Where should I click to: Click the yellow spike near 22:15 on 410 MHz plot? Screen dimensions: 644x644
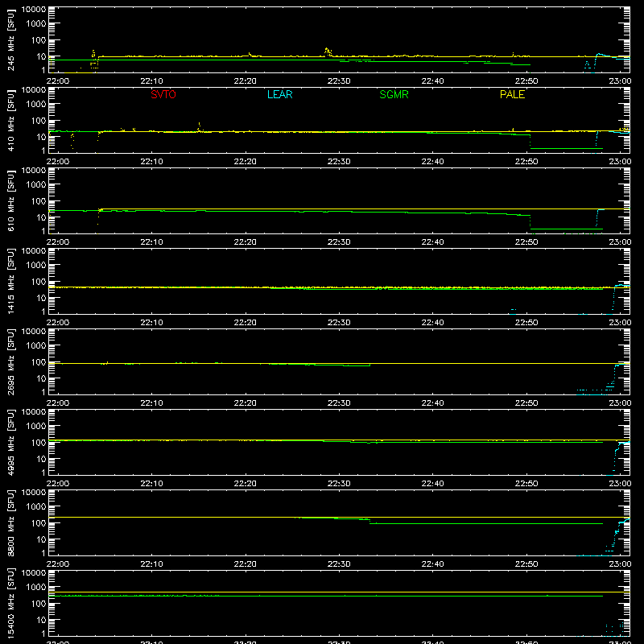click(x=199, y=127)
